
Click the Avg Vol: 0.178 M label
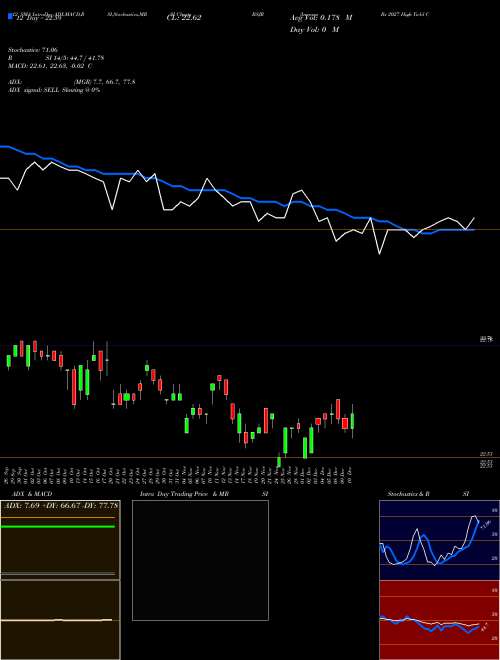pos(321,18)
